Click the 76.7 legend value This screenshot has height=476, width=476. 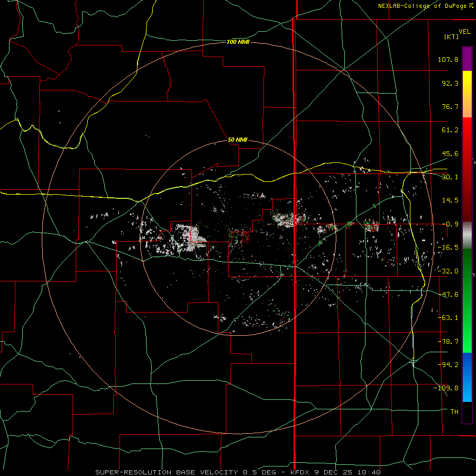[450, 106]
